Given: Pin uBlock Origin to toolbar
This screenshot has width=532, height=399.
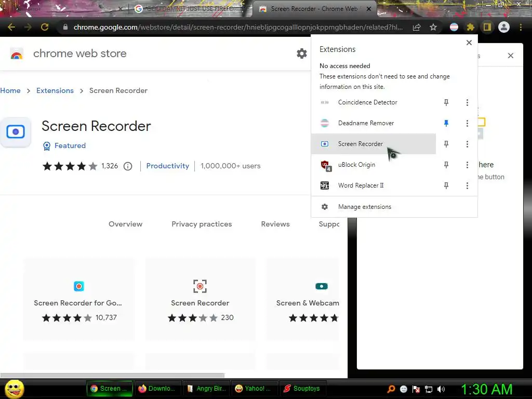Looking at the screenshot, I should pyautogui.click(x=446, y=165).
